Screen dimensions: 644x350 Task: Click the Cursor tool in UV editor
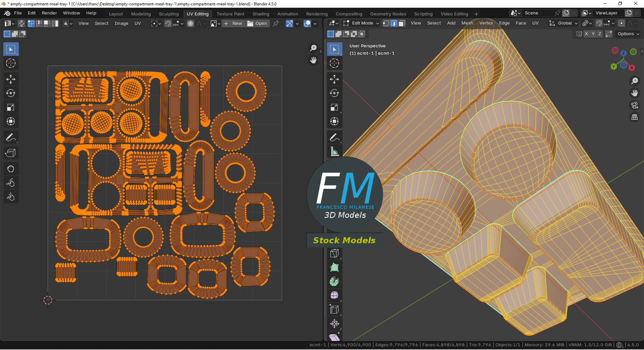click(x=11, y=63)
